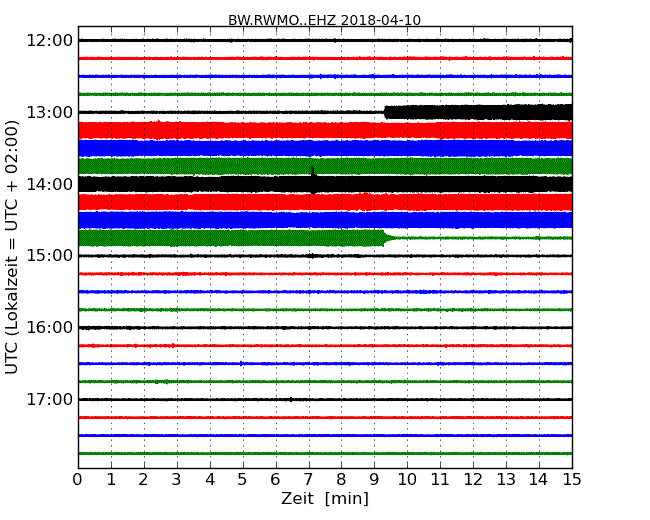Click the x-axis tick label 13
650x520 pixels.
[506, 480]
